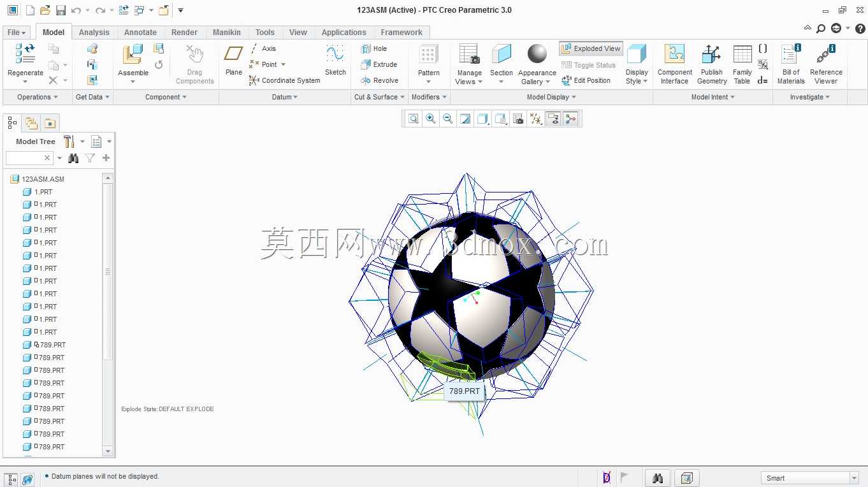Select the Extrude tool
Viewport: 868px width, 487px height.
(379, 64)
